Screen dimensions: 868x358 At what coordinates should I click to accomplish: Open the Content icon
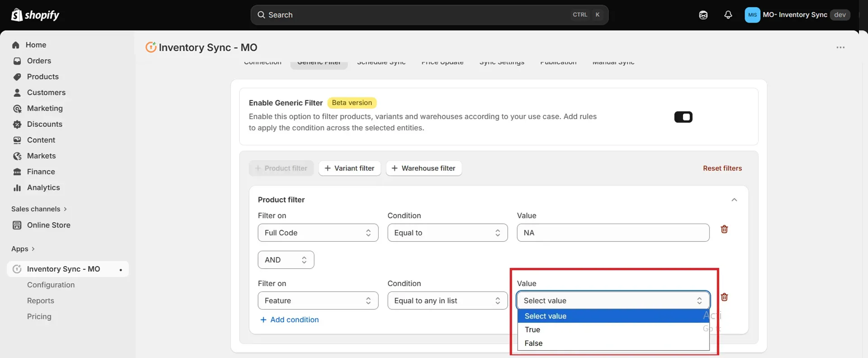(x=17, y=140)
